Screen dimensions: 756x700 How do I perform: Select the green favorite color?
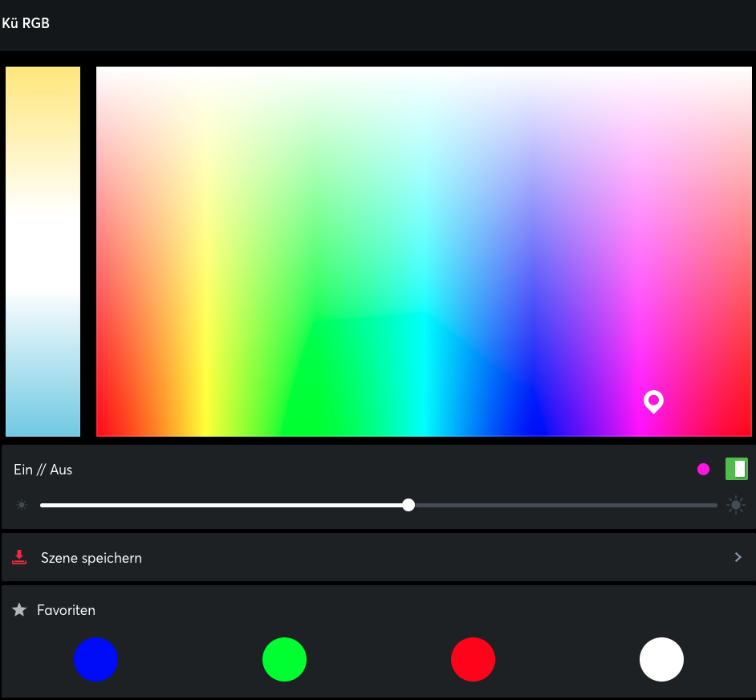tap(284, 660)
